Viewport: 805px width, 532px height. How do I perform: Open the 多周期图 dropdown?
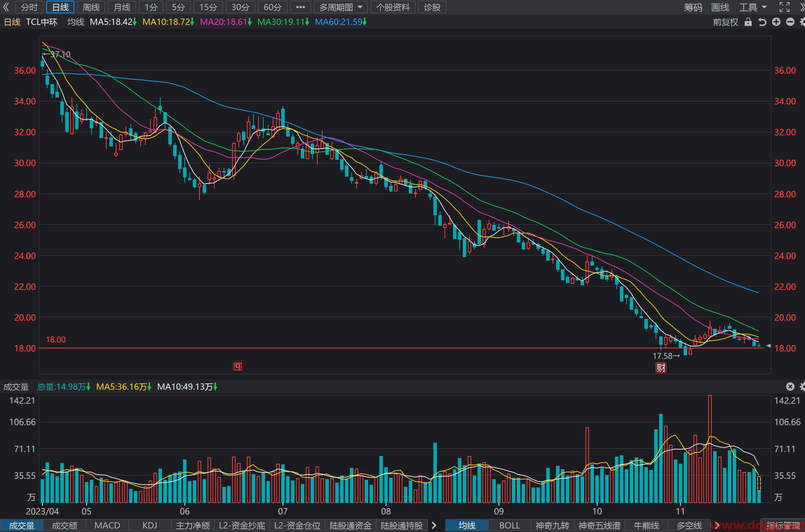(x=341, y=7)
